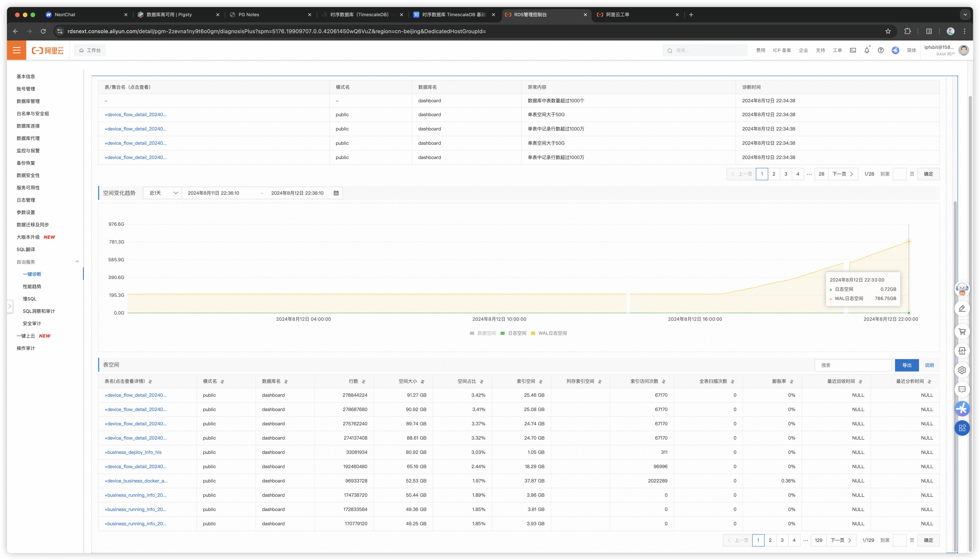Open the shopping cart floating icon
Image resolution: width=980 pixels, height=560 pixels.
(962, 332)
